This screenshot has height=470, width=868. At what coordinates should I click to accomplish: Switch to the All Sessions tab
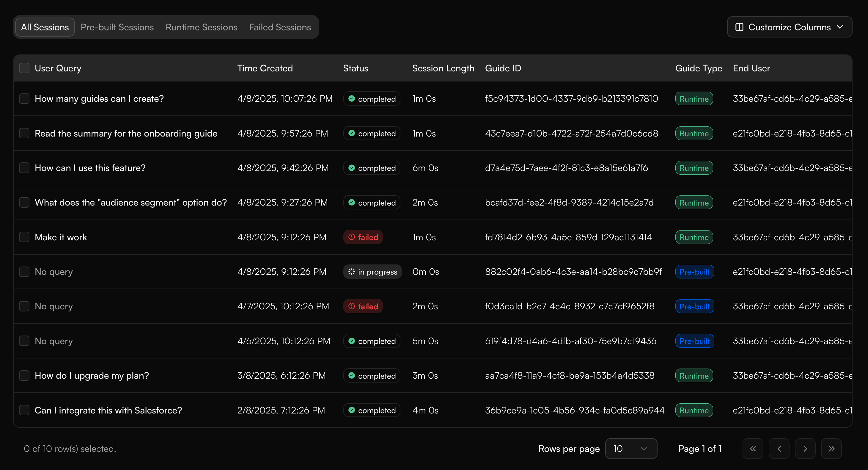(x=45, y=27)
